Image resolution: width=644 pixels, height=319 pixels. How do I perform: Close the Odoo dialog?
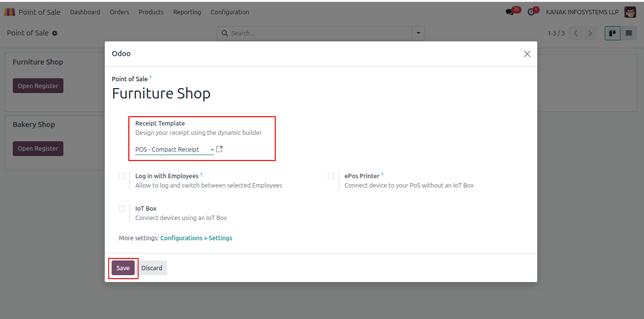point(527,54)
